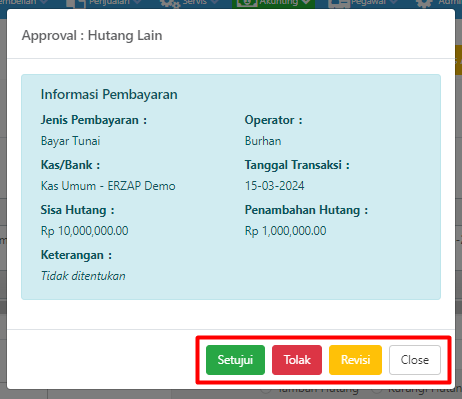Select the "Approval : Hutang Lain" dialog title

coord(92,35)
